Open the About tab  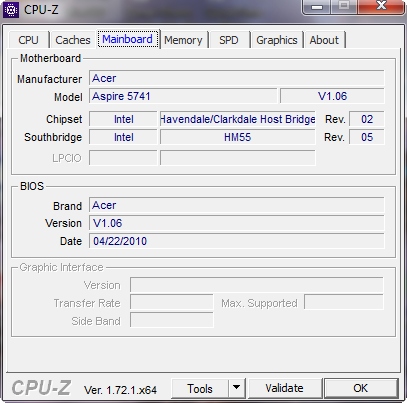point(324,40)
